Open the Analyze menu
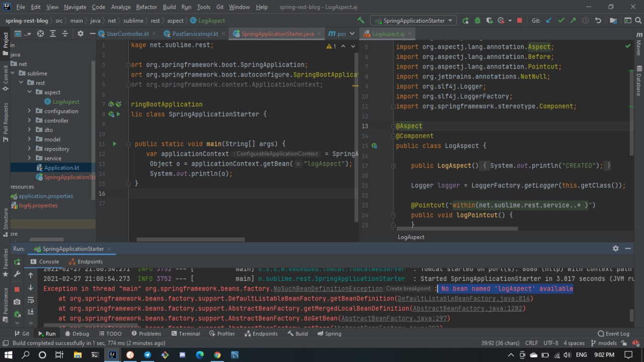644x362 pixels. pyautogui.click(x=120, y=7)
